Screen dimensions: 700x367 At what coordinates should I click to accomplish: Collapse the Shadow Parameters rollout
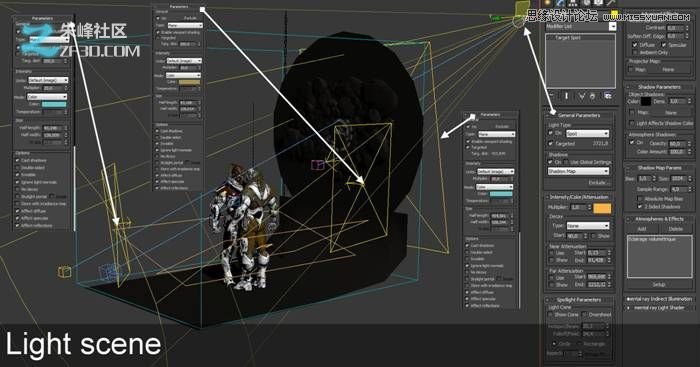pyautogui.click(x=659, y=87)
